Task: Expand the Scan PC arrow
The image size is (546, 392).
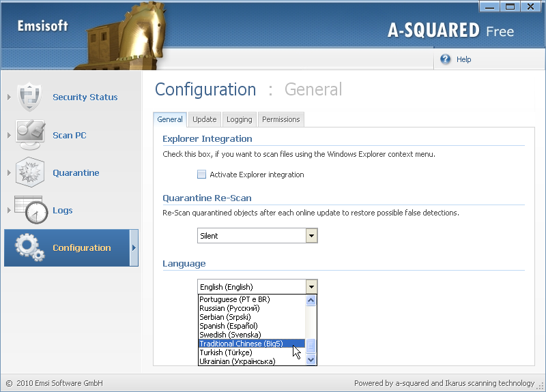Action: [x=9, y=135]
